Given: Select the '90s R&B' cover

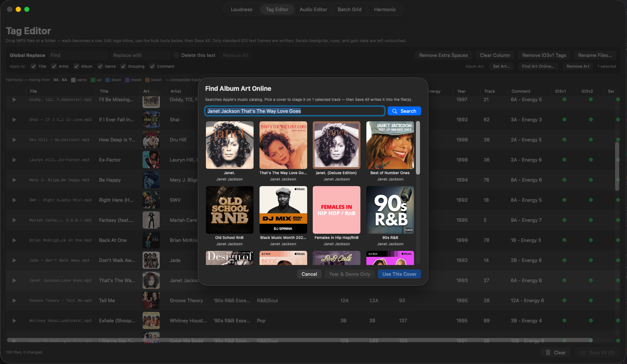Looking at the screenshot, I should [390, 210].
